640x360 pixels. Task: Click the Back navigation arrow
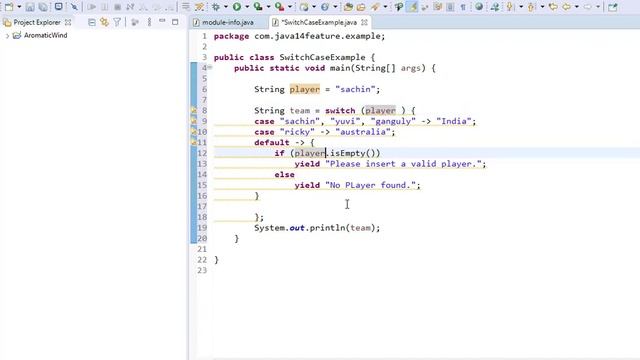[x=567, y=7]
